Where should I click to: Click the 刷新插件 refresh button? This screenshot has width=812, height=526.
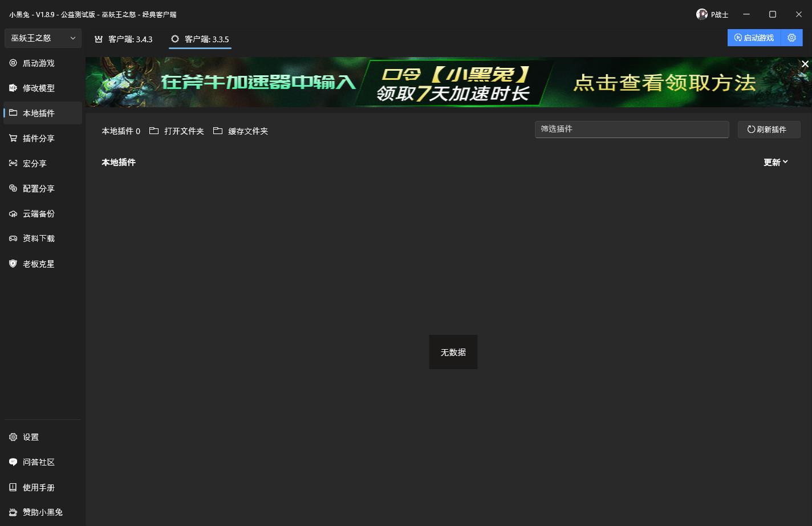point(769,130)
